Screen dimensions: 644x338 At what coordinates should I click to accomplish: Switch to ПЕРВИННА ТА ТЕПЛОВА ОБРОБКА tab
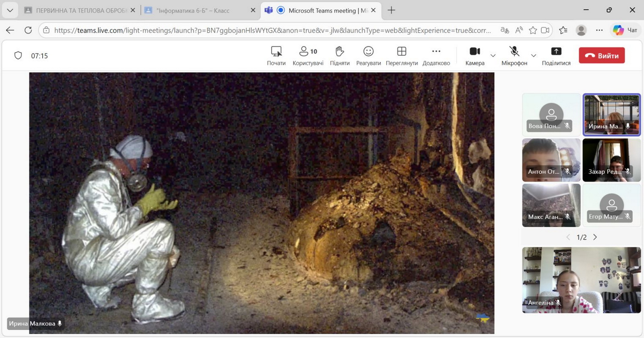pyautogui.click(x=76, y=11)
